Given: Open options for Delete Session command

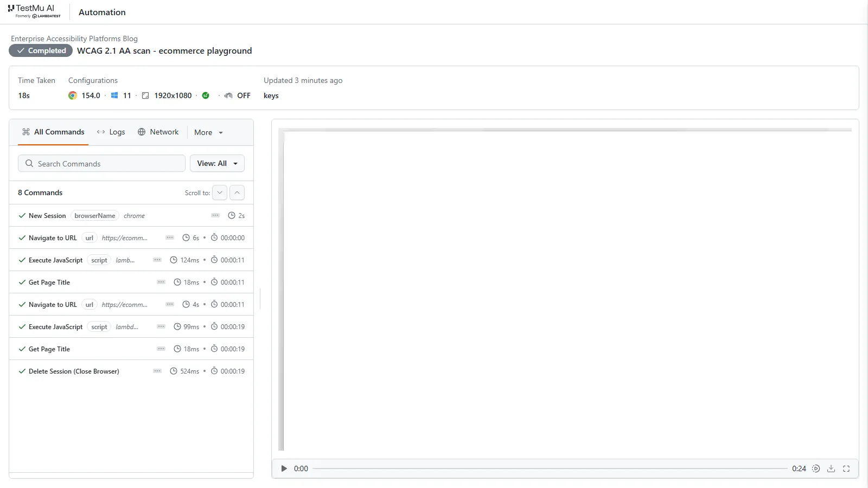Looking at the screenshot, I should coord(157,371).
